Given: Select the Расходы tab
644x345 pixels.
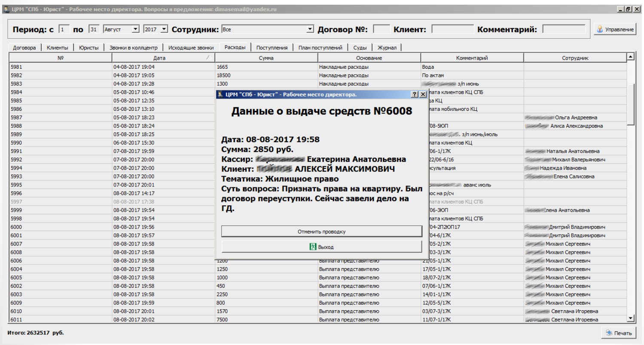Looking at the screenshot, I should (235, 48).
